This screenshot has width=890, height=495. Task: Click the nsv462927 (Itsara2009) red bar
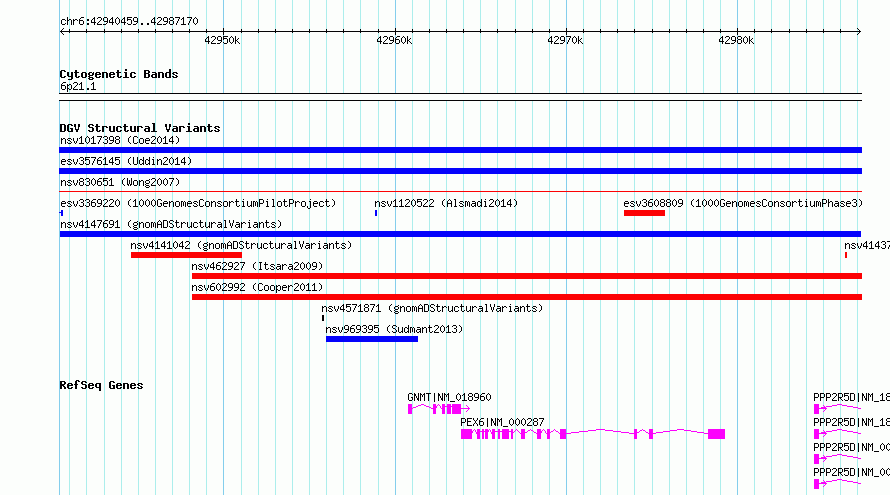click(x=527, y=276)
